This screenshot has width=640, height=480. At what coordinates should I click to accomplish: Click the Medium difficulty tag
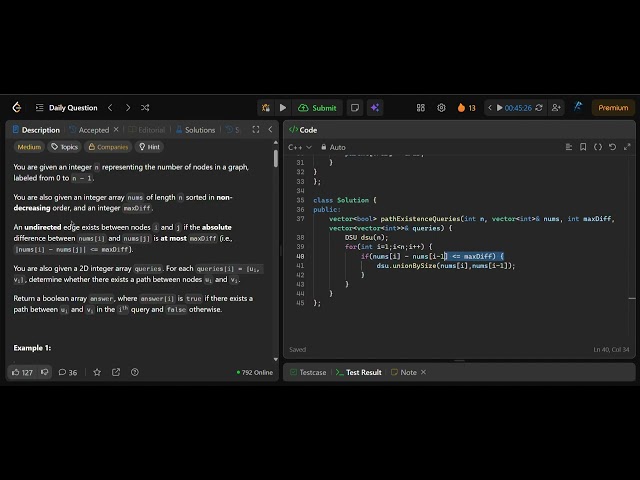click(x=29, y=147)
